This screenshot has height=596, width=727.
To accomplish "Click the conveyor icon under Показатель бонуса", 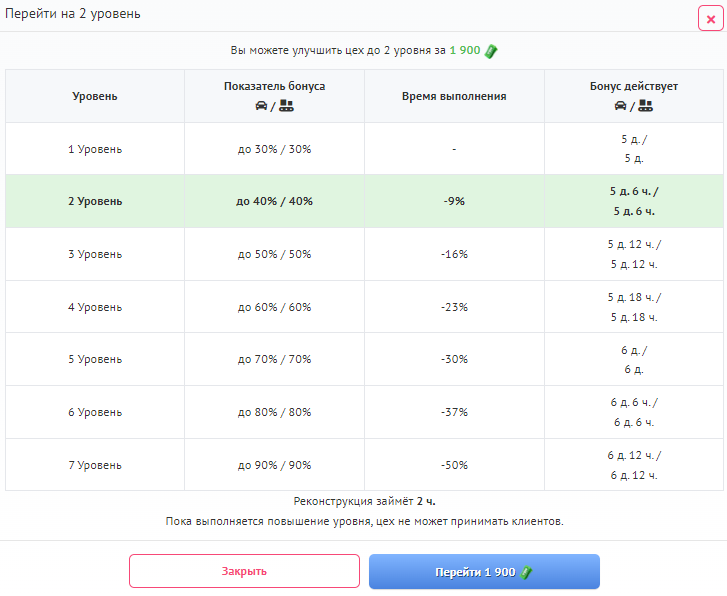I will click(286, 106).
